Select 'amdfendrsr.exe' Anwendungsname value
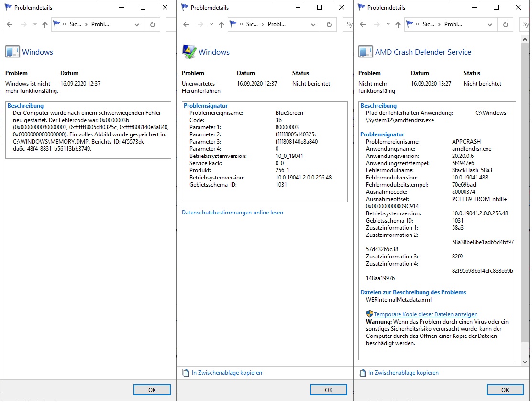 click(x=472, y=149)
